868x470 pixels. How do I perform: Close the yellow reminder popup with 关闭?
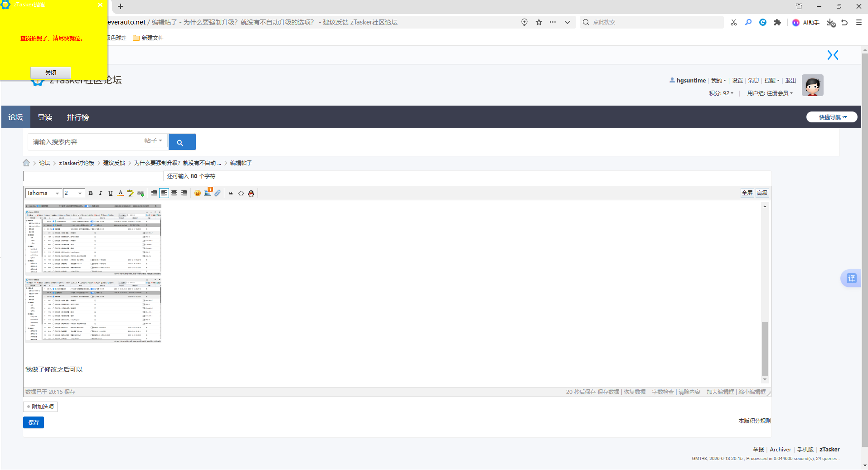tap(51, 73)
